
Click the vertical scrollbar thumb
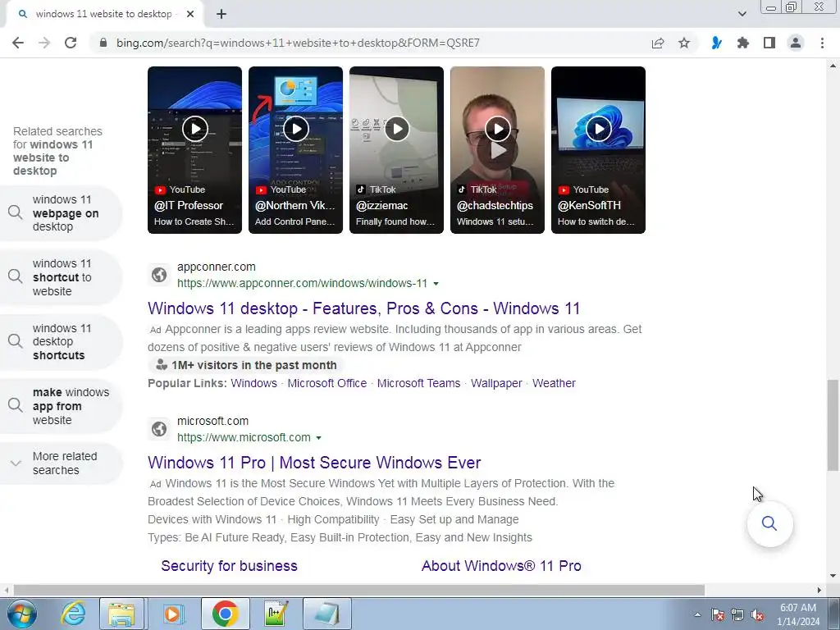pos(833,426)
